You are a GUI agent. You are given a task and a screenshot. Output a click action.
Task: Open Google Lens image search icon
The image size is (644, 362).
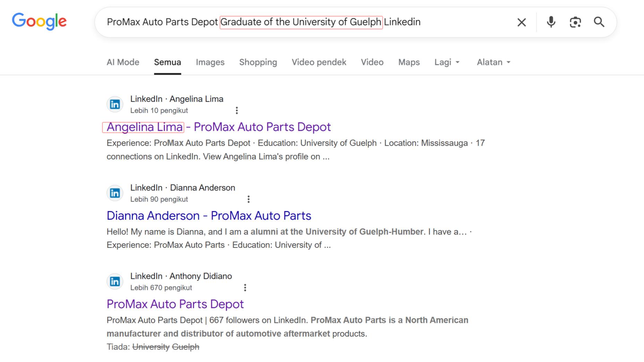point(575,22)
